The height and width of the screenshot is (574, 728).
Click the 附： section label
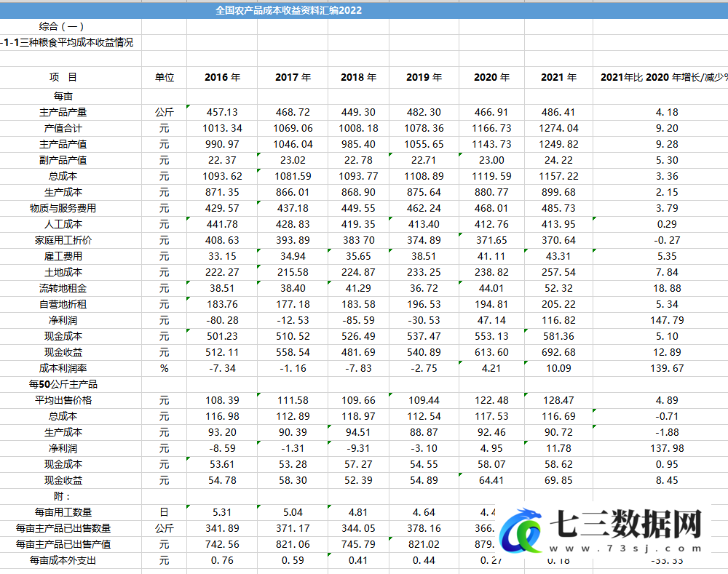click(63, 496)
